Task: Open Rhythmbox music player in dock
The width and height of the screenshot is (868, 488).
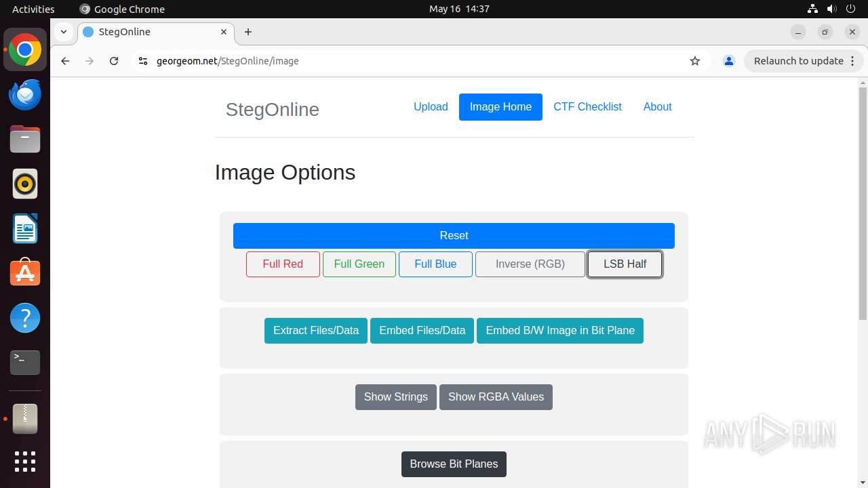Action: coord(25,184)
